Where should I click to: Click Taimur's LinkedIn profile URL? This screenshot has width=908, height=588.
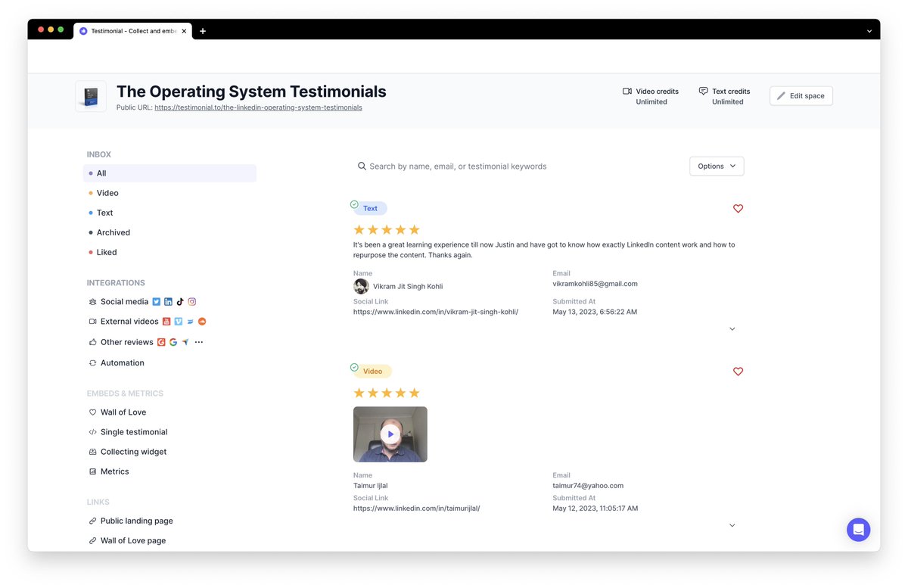(417, 509)
